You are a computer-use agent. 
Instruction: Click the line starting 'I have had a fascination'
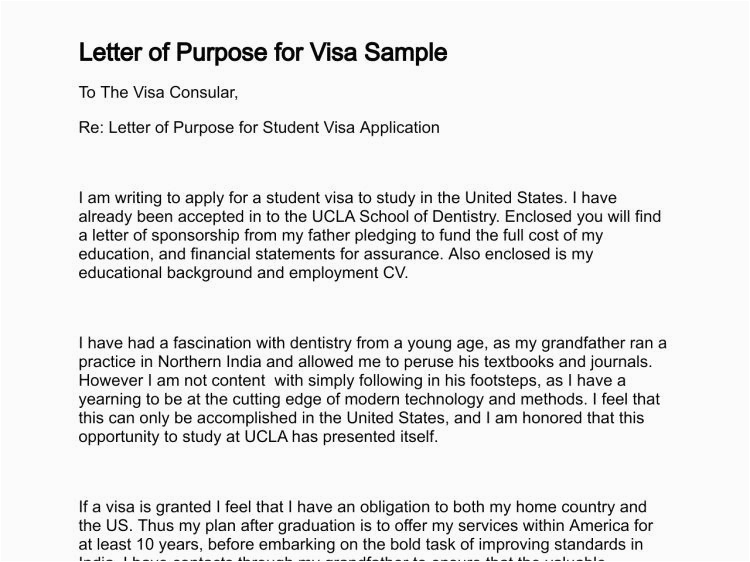tap(372, 344)
